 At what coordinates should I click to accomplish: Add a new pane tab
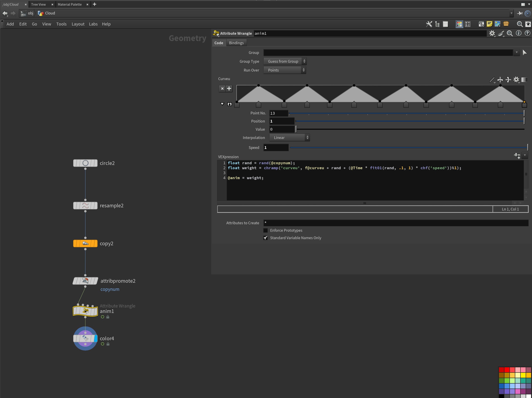[x=94, y=4]
